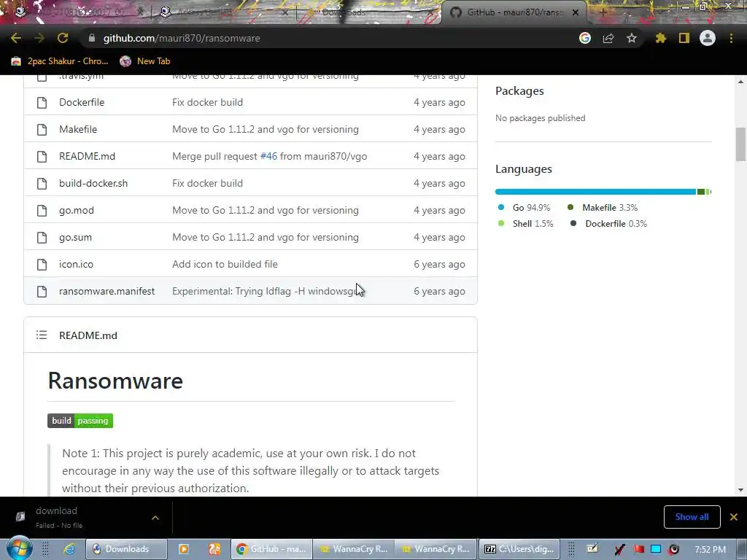This screenshot has height=560, width=747.
Task: Open the 7-Zip taskbar window
Action: [x=519, y=549]
